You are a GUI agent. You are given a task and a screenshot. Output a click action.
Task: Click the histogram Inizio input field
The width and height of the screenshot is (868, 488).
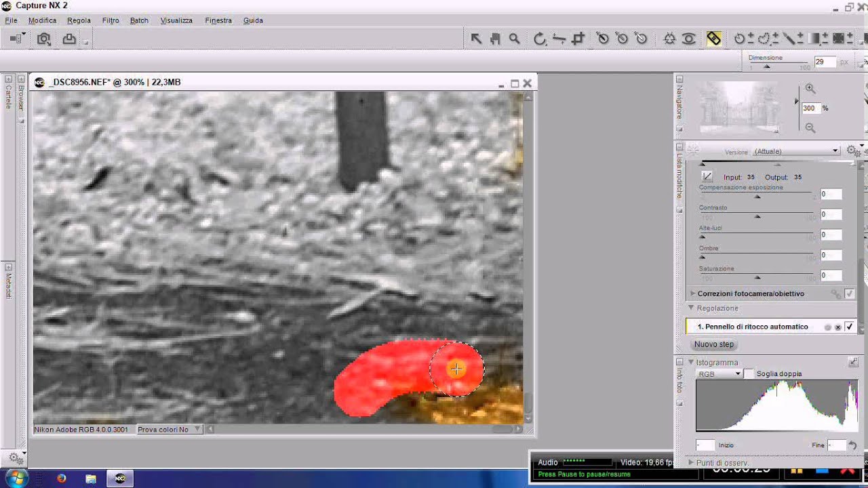[705, 445]
